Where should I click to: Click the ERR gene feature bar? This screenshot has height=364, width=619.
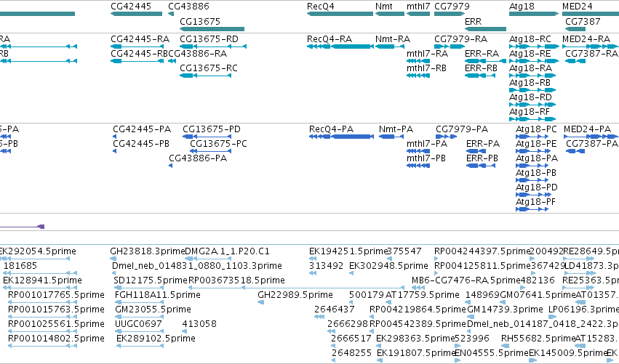click(x=485, y=29)
